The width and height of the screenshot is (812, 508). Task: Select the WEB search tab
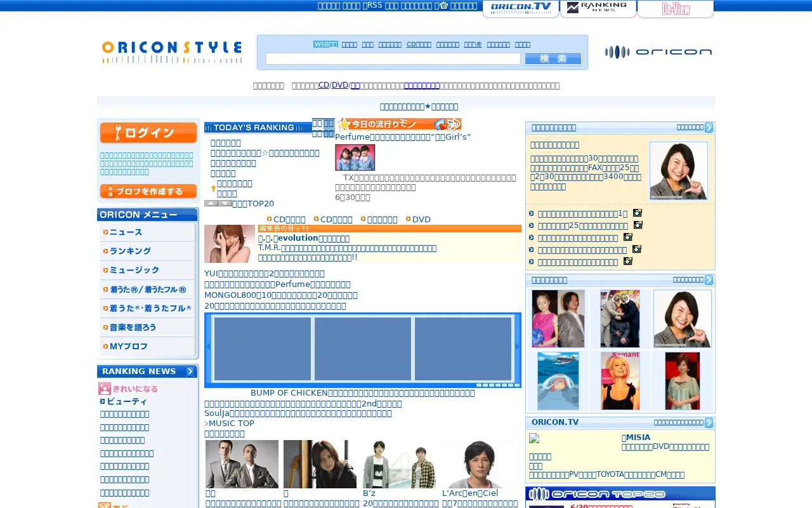click(x=325, y=44)
